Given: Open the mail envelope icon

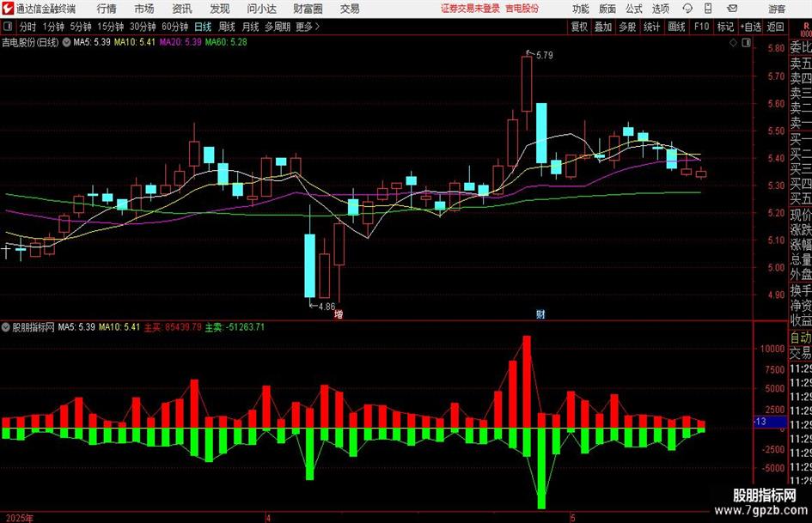Looking at the screenshot, I should click(x=732, y=9).
